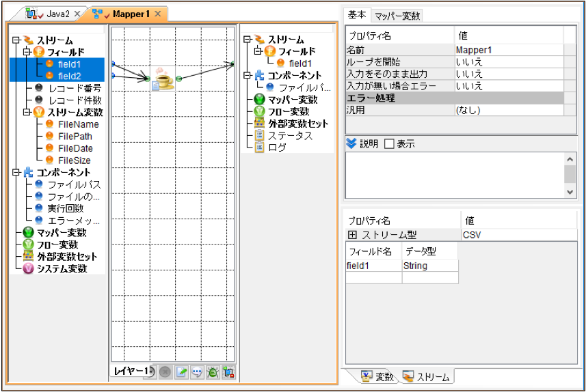
Task: Click the right コンポーネント puzzle icon
Action: (259, 75)
